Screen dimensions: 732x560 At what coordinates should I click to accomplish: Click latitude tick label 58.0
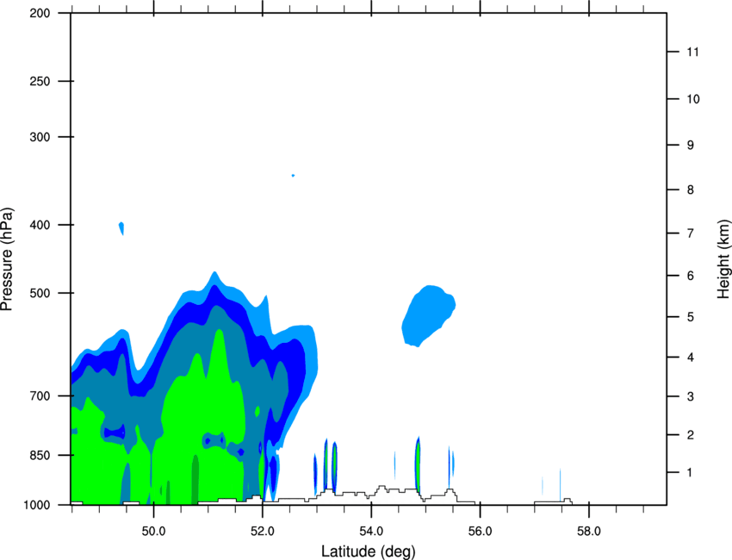click(589, 532)
